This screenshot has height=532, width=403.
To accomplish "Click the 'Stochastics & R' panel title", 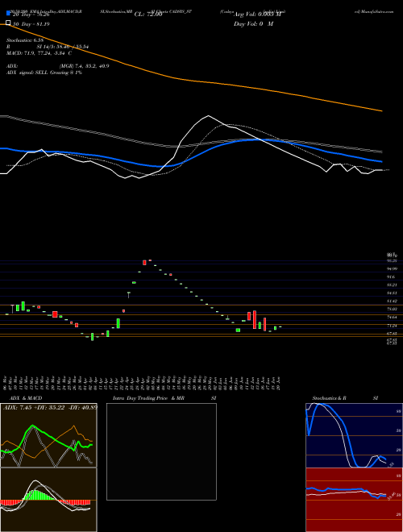I will click(x=329, y=398).
